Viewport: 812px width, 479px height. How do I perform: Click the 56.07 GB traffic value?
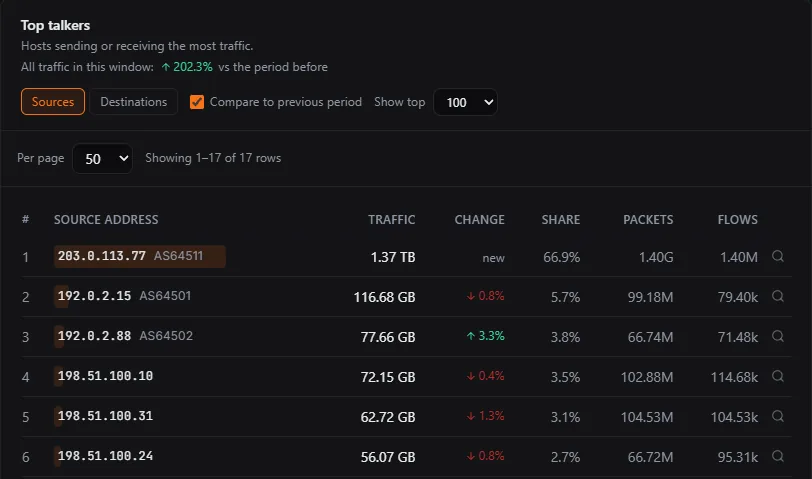[388, 457]
